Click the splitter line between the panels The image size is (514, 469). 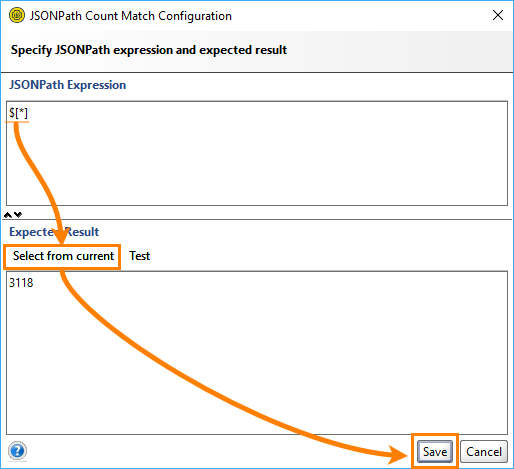coord(257,219)
